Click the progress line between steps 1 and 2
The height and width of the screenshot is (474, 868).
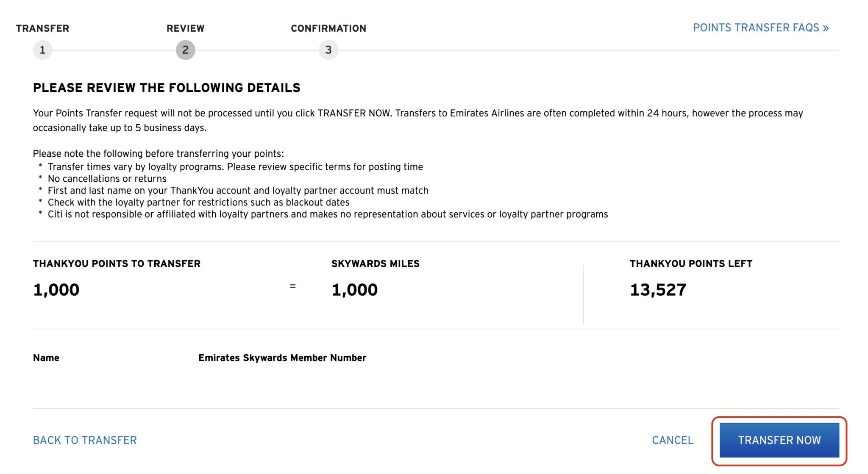pyautogui.click(x=114, y=50)
